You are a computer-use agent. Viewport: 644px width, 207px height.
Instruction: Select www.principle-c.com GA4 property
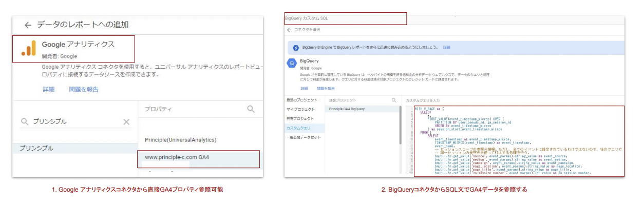point(177,157)
